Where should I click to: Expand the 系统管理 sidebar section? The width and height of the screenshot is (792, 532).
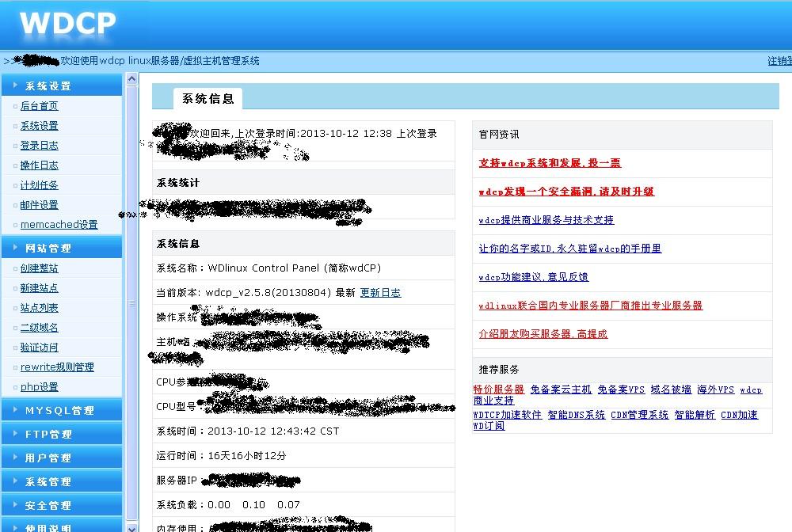(x=62, y=481)
